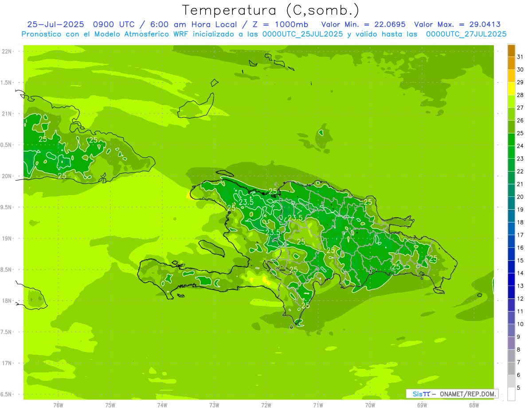
Task: Select the purple legend swatch between 8 and 9
Action: tap(511, 343)
